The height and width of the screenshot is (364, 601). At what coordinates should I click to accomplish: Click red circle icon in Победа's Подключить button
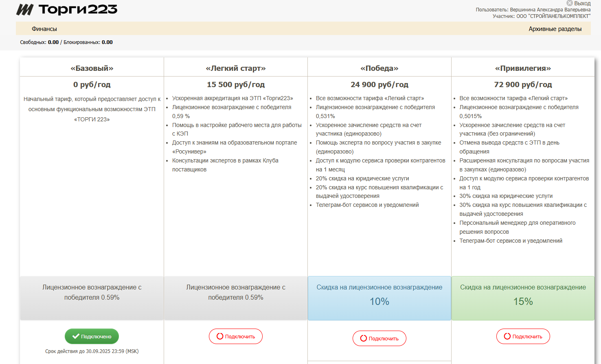pos(364,338)
